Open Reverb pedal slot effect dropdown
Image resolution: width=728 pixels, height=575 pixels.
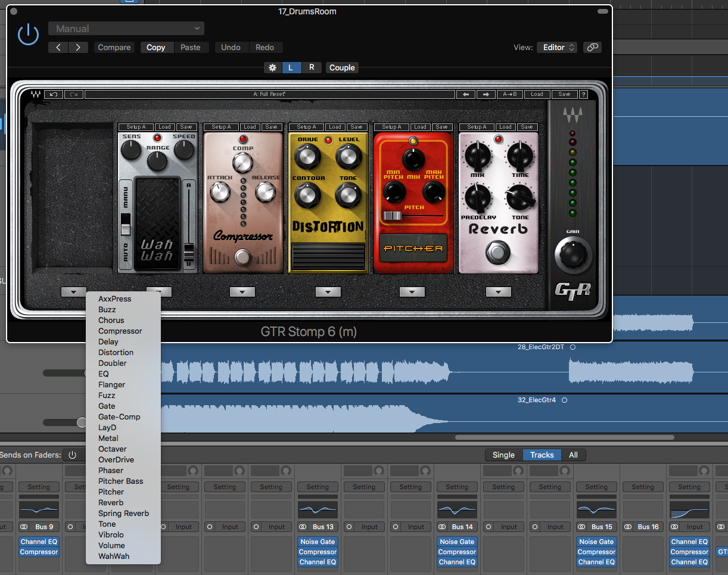[499, 292]
